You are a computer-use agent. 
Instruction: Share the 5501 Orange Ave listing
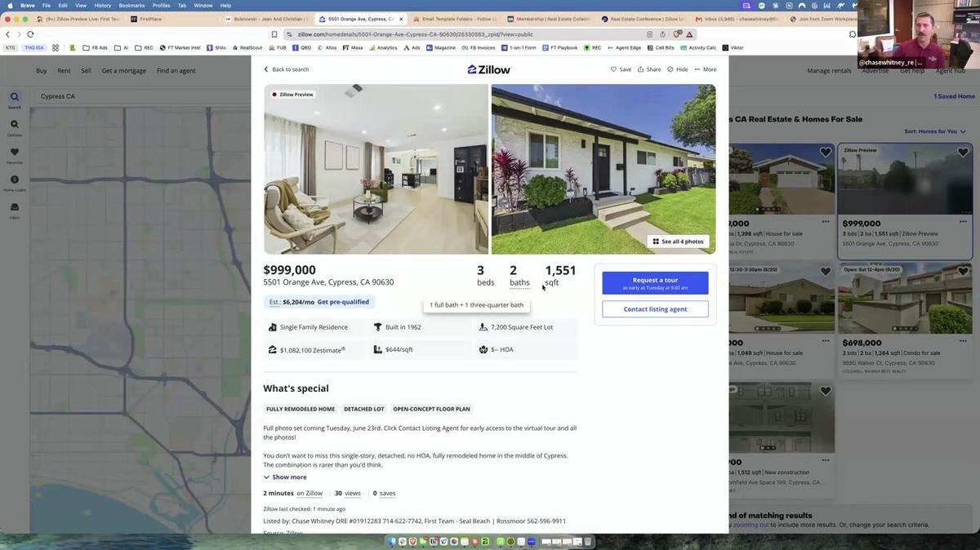[x=649, y=69]
